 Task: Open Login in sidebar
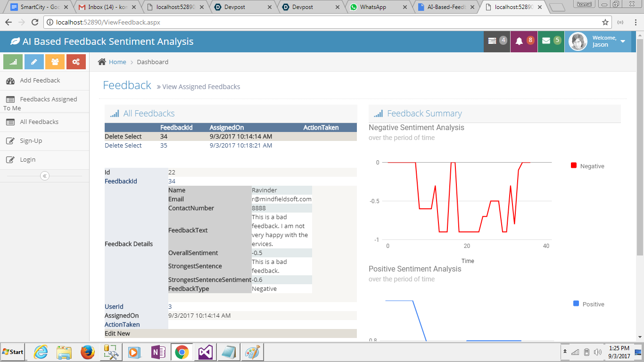tap(44, 160)
